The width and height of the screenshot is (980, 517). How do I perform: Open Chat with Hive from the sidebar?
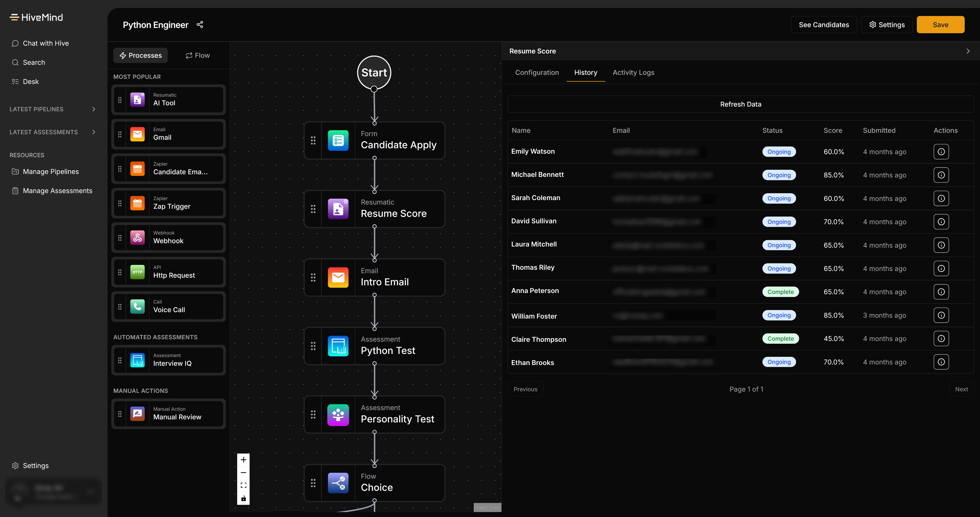pyautogui.click(x=46, y=43)
